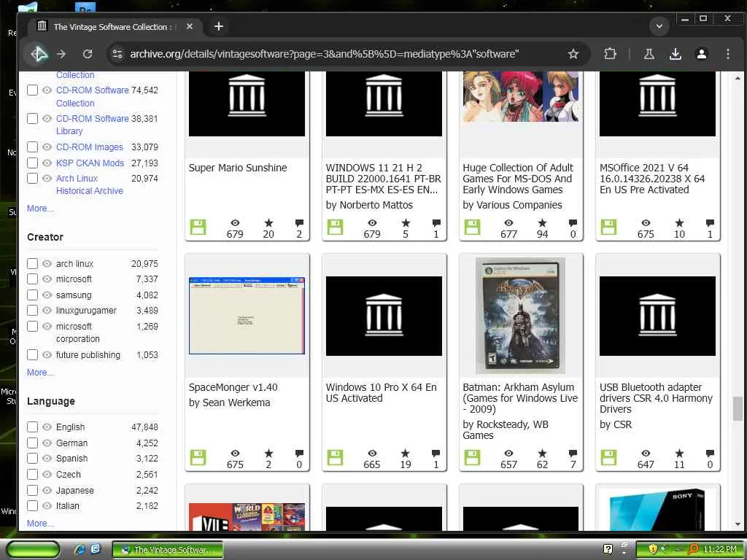The image size is (747, 560).
Task: Open the browser extensions puzzle icon
Action: [610, 54]
